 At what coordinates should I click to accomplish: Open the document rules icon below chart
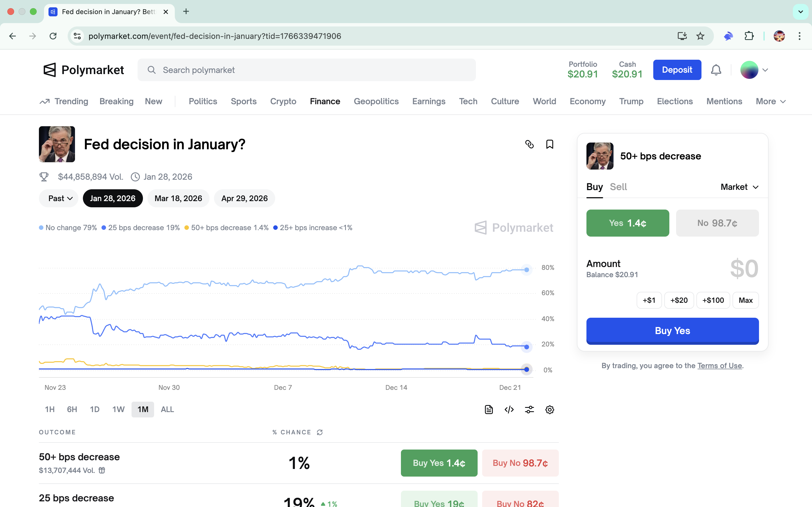click(489, 410)
